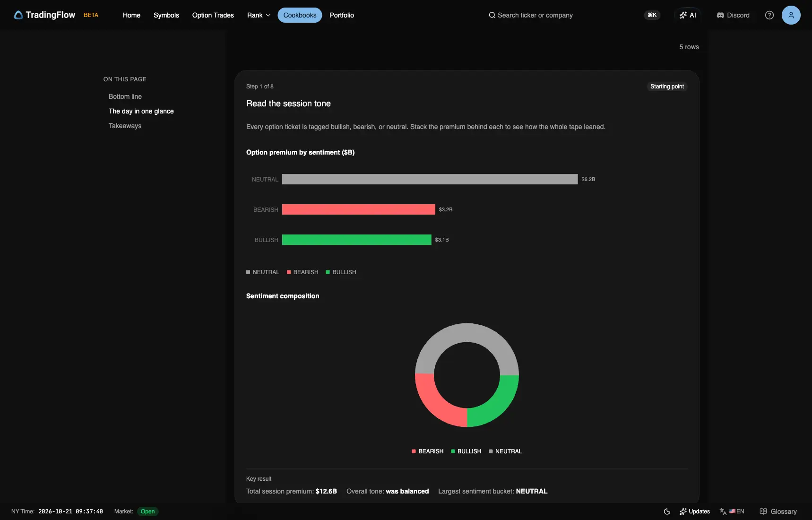The image size is (812, 520).
Task: Toggle BULLISH in donut chart legend
Action: point(466,451)
